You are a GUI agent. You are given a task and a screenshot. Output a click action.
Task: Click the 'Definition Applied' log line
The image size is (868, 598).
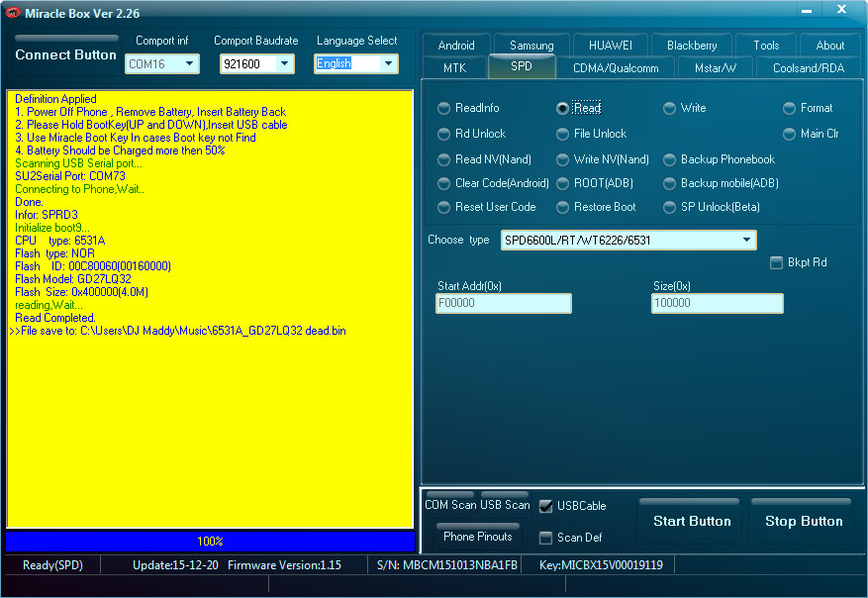[x=55, y=99]
